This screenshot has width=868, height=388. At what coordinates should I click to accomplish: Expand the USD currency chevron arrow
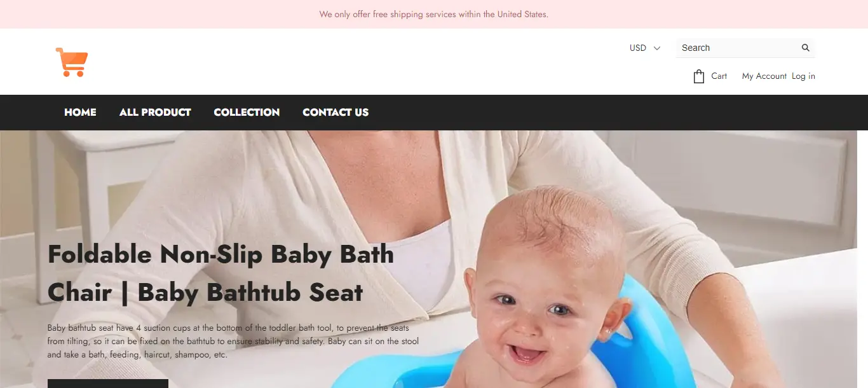[x=657, y=48]
